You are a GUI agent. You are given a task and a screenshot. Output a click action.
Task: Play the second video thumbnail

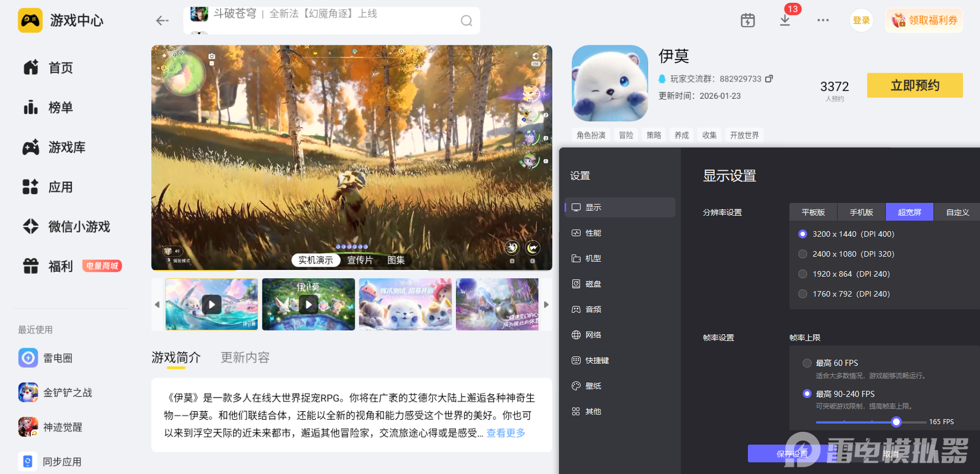tap(309, 304)
